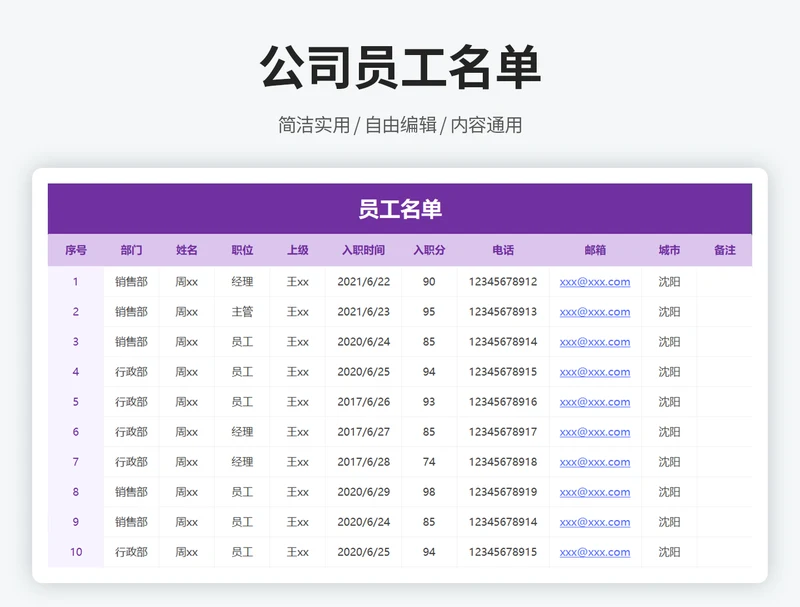800x607 pixels.
Task: Select the score cell 74
Action: coord(429,462)
